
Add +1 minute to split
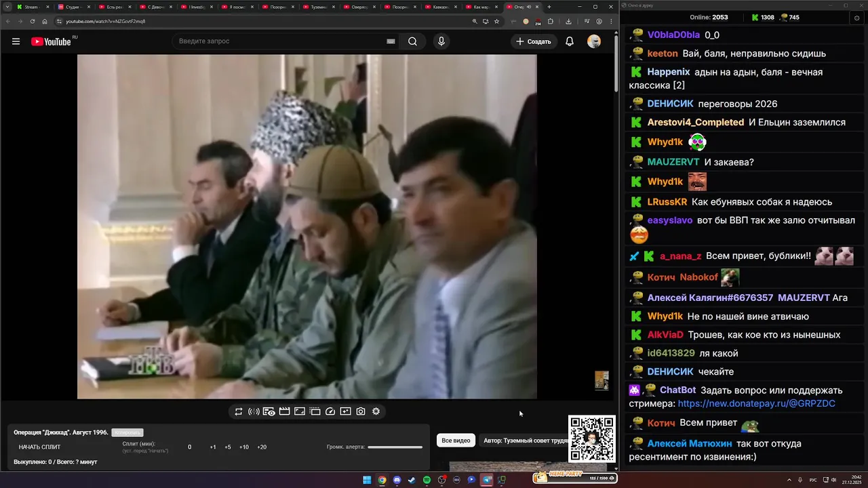pos(213,447)
